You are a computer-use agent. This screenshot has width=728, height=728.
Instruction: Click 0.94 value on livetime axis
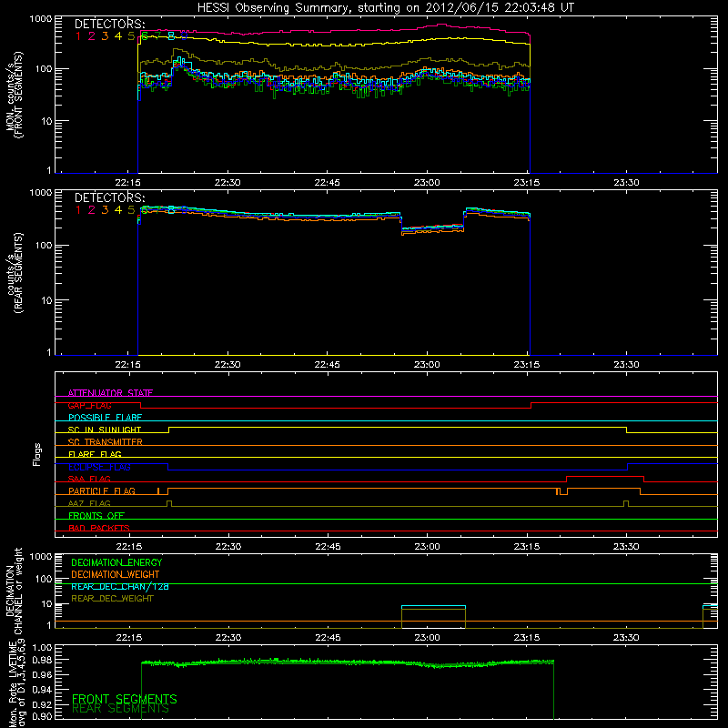pos(42,690)
